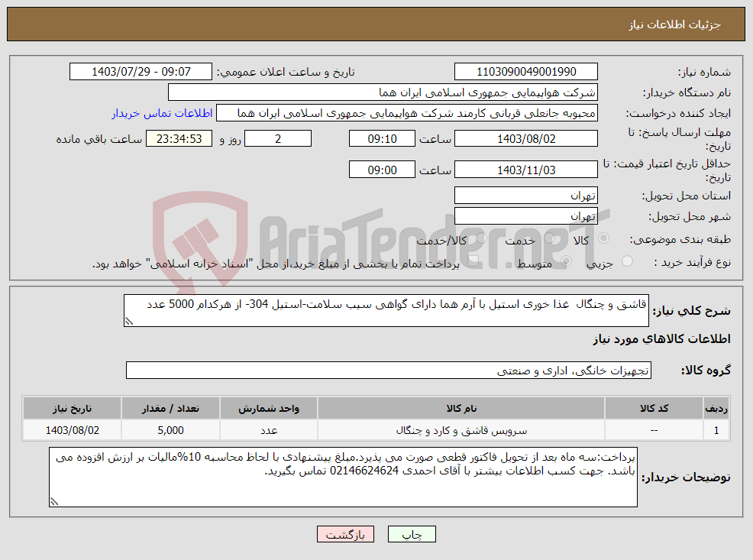The height and width of the screenshot is (560, 753).
Task: Click the item name سرویس قاشق و کارد و چنگال
Action: click(x=461, y=430)
